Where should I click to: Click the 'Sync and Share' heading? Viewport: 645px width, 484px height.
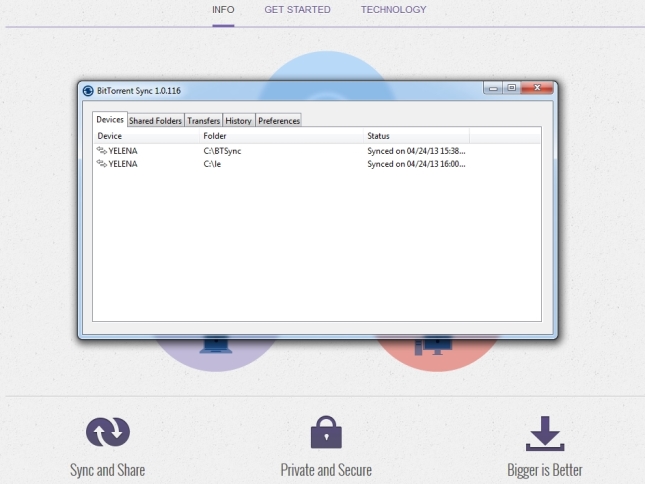[x=107, y=470]
